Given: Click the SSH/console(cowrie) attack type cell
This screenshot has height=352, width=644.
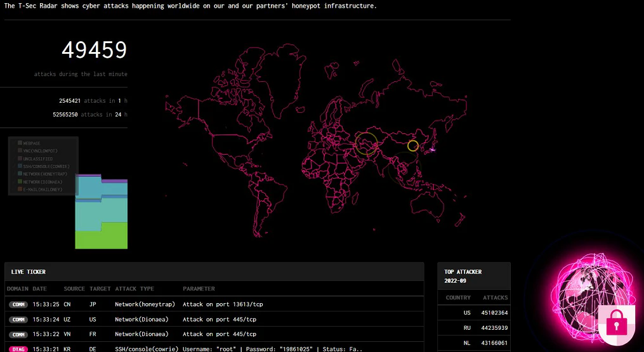Looking at the screenshot, I should coord(147,349).
